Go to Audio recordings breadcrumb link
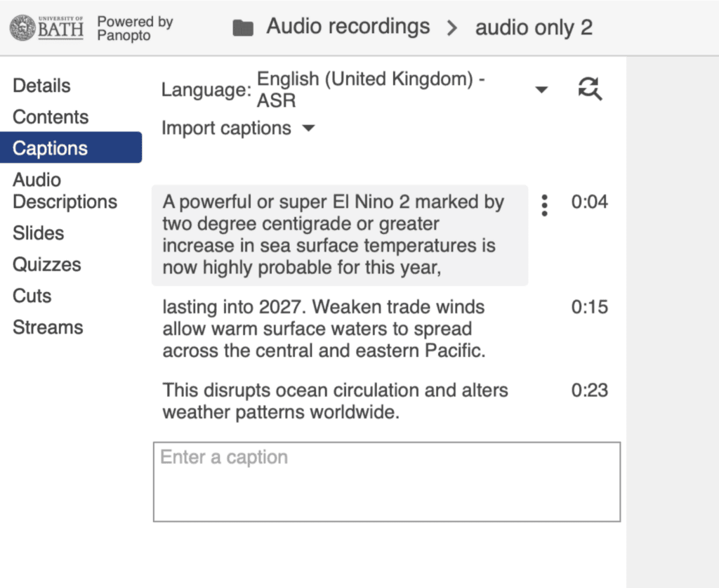The height and width of the screenshot is (588, 719). click(x=348, y=27)
